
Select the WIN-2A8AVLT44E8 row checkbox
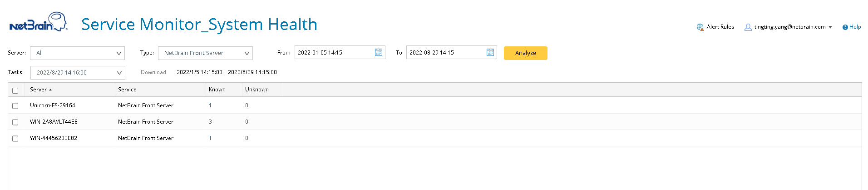tap(15, 122)
